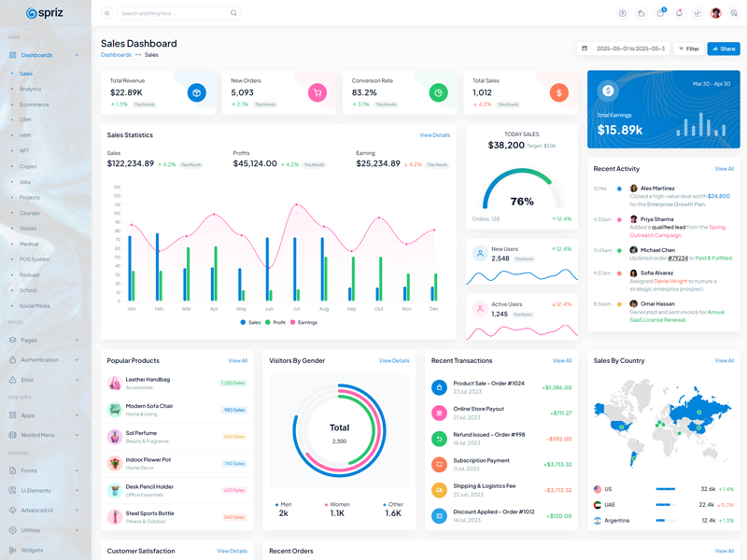This screenshot has height=560, width=747.
Task: Click the New Orders cart icon
Action: coord(317,92)
